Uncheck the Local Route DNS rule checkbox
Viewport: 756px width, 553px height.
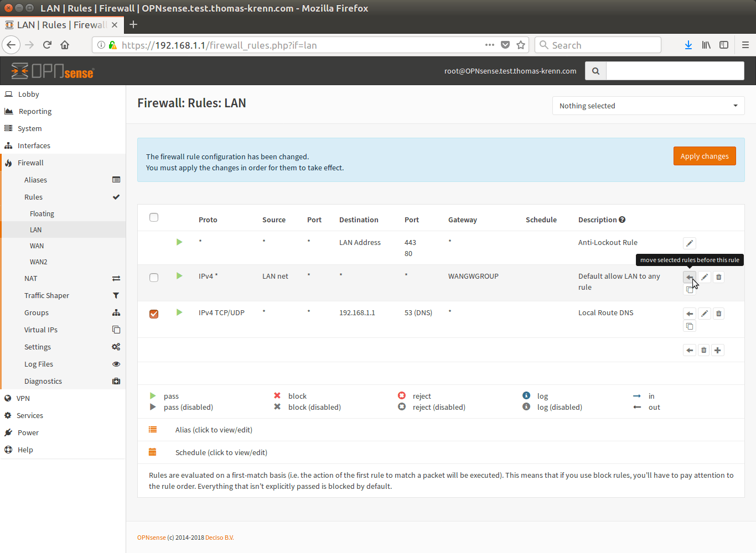pos(154,314)
